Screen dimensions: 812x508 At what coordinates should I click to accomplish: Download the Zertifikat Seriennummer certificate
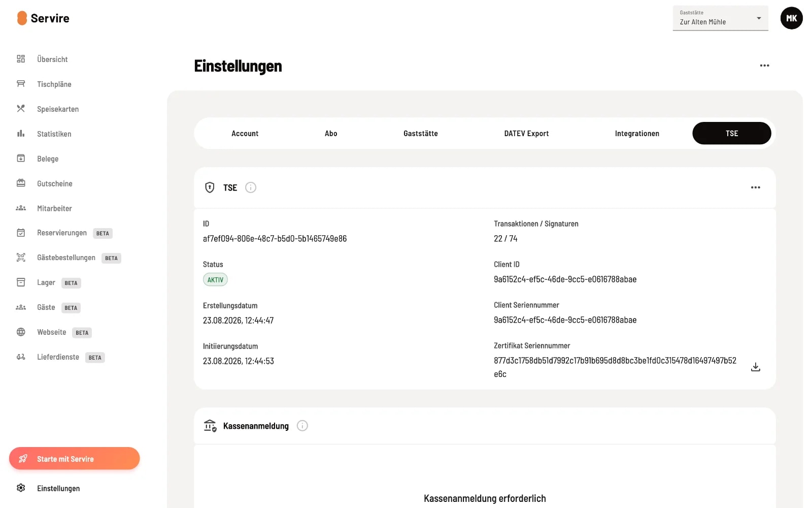coord(756,367)
